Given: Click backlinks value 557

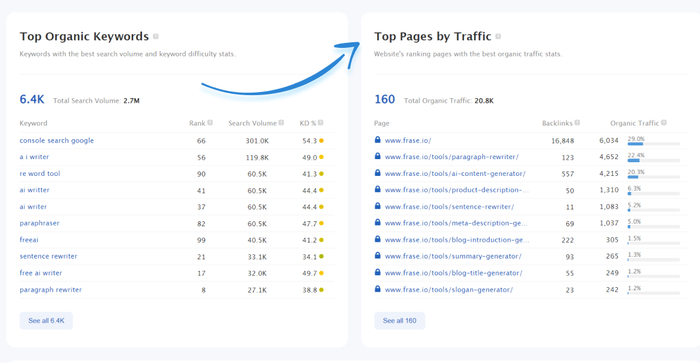Looking at the screenshot, I should click(568, 174).
